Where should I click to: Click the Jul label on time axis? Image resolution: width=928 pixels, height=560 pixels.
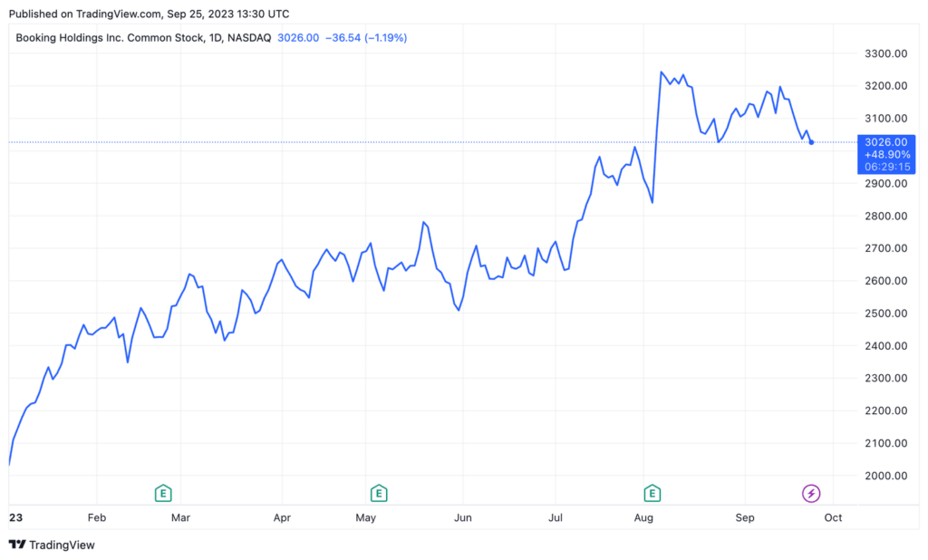(556, 518)
